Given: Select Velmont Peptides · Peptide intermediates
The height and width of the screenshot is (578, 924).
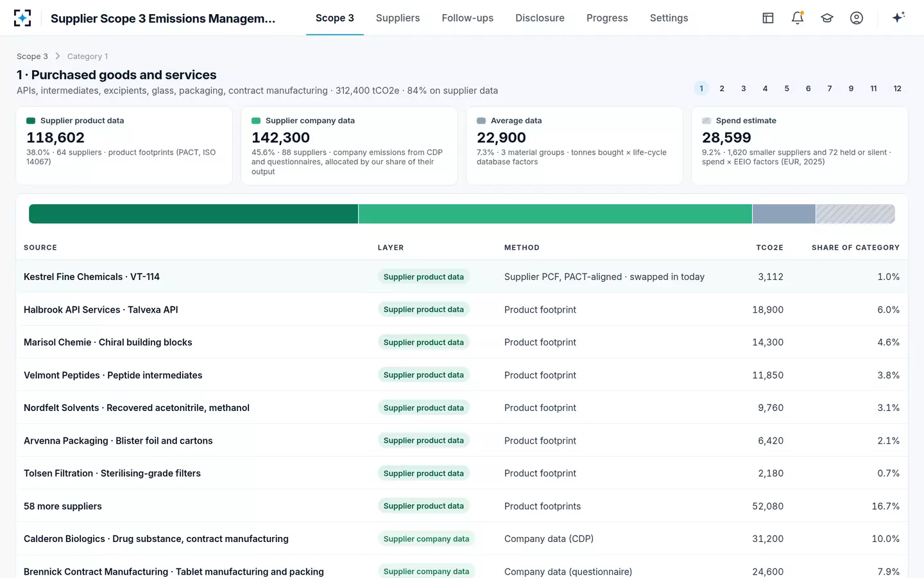Looking at the screenshot, I should pos(462,375).
